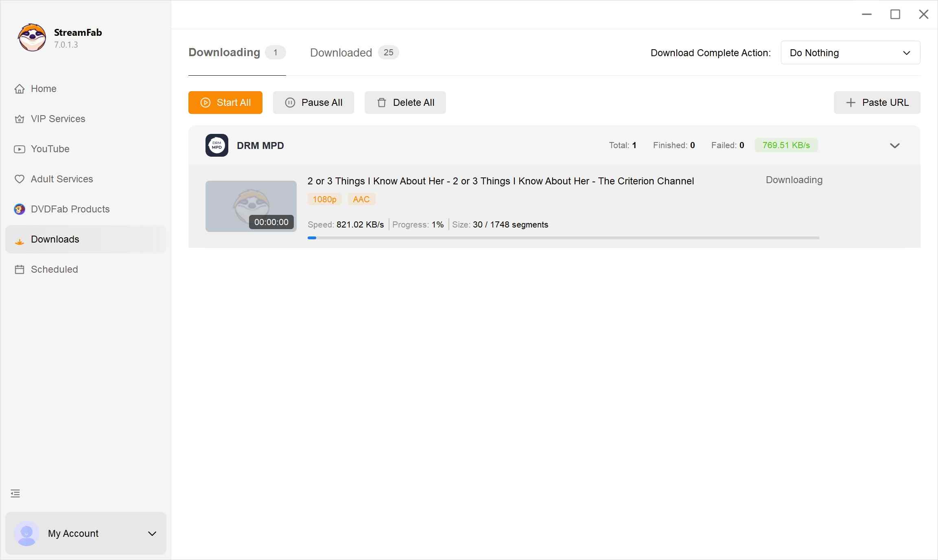Click the 769.51 KB/s speed badge
938x560 pixels.
[786, 145]
